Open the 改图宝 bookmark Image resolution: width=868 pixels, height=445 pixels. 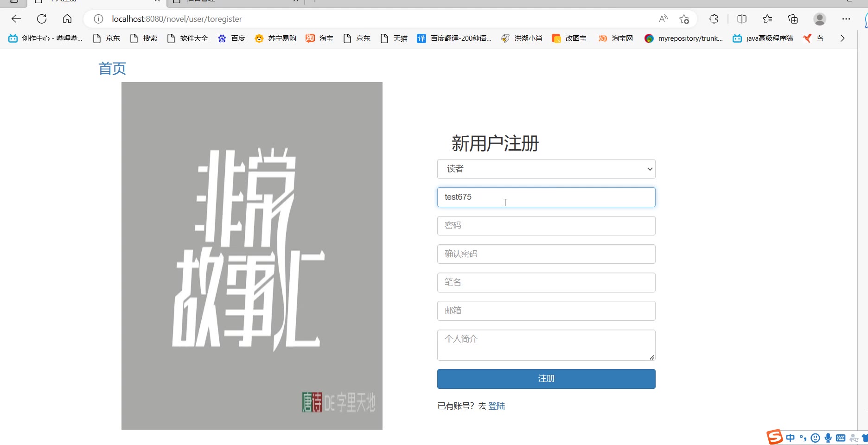pyautogui.click(x=569, y=38)
